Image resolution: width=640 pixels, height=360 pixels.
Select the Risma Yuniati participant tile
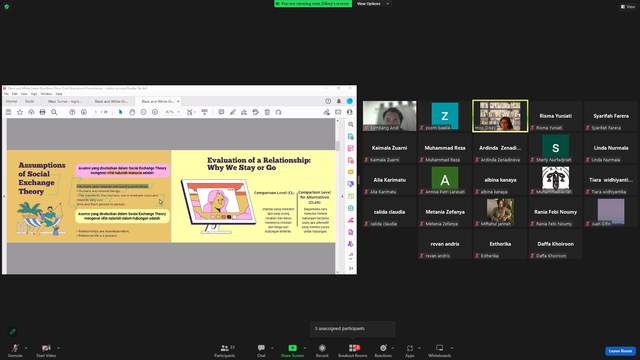pyautogui.click(x=556, y=116)
